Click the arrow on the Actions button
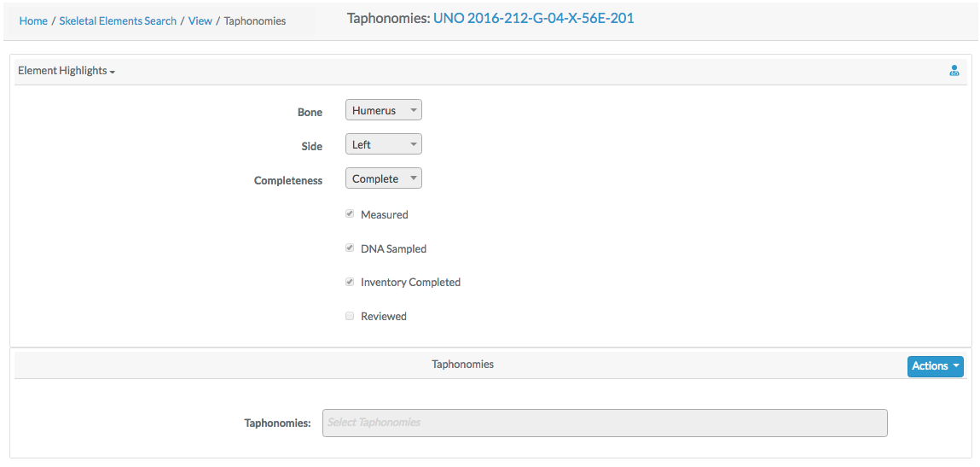This screenshot has height=467, width=980. [956, 366]
